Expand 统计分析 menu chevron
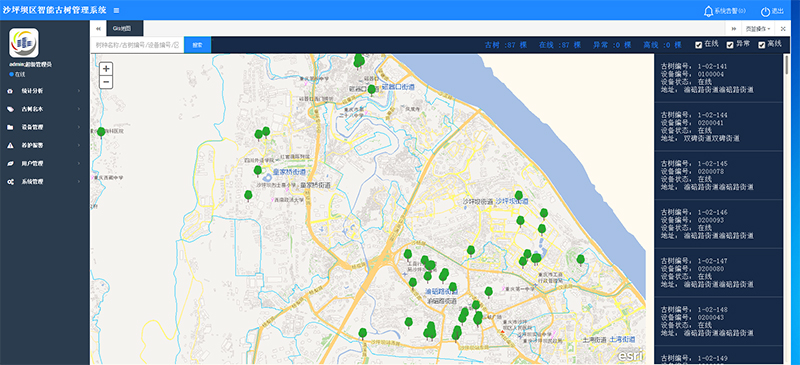This screenshot has width=800, height=365. [x=79, y=91]
